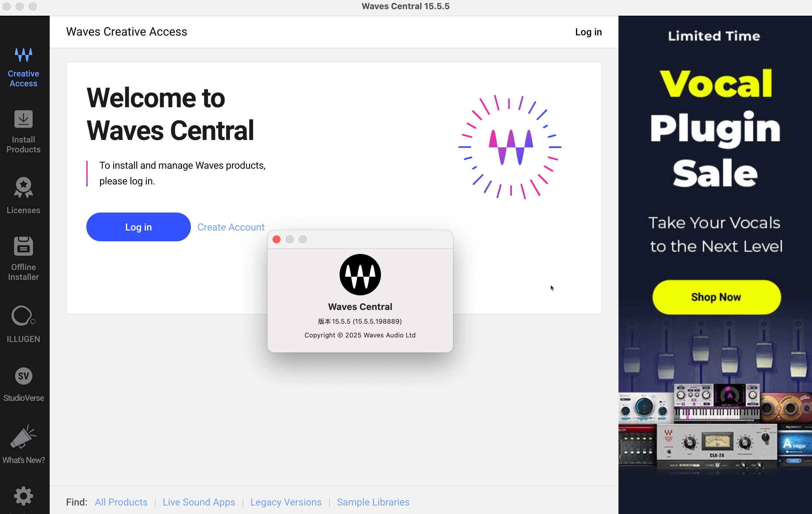The height and width of the screenshot is (514, 812).
Task: Click the Vocal Plugin Sale headline in the ad
Action: [715, 128]
